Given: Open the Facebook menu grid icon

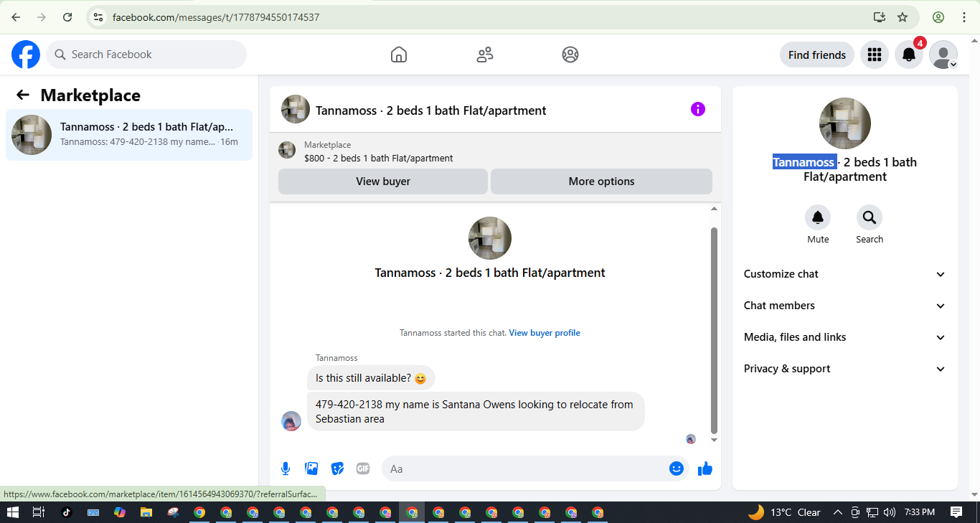Looking at the screenshot, I should pyautogui.click(x=874, y=55).
